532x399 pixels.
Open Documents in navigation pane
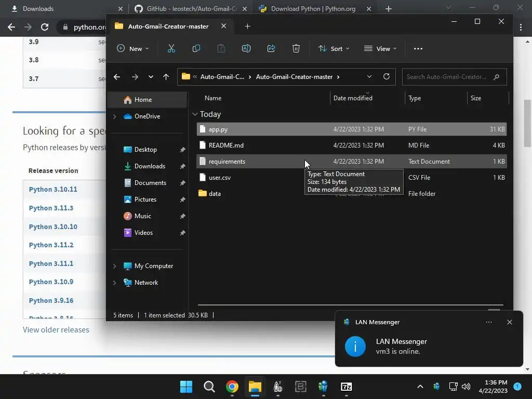click(150, 183)
